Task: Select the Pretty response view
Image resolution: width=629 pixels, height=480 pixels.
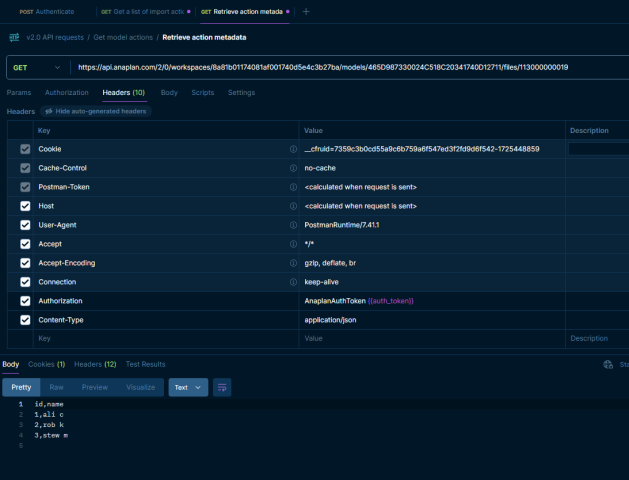Action: coord(21,387)
